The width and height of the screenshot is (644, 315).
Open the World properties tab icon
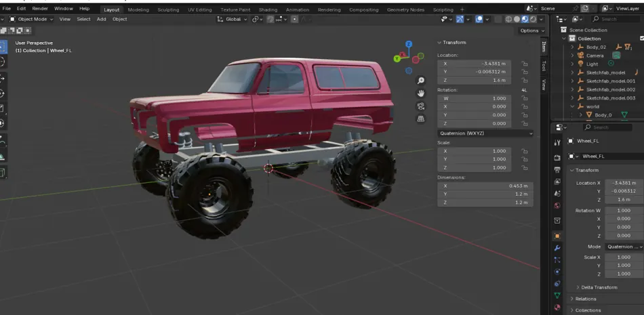tap(557, 205)
